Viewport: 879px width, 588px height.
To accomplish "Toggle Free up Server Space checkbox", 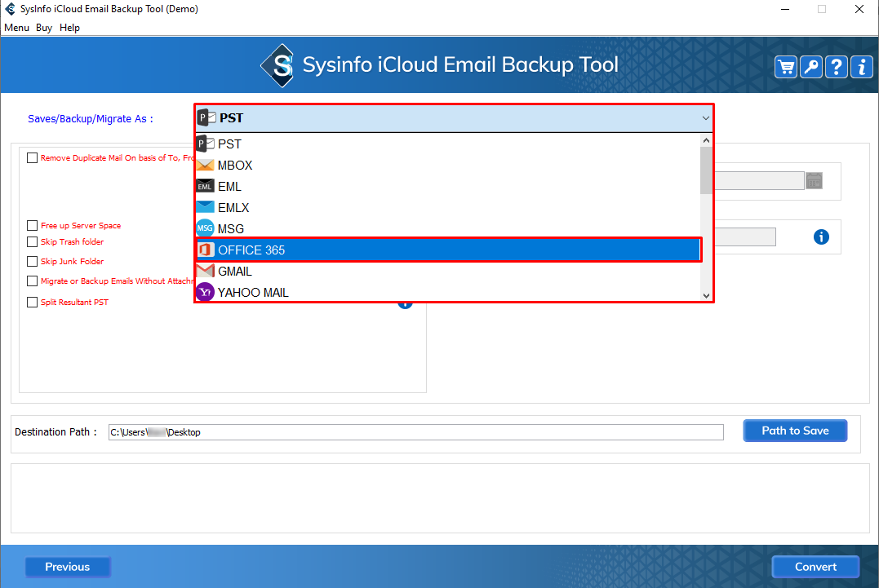I will pos(33,226).
